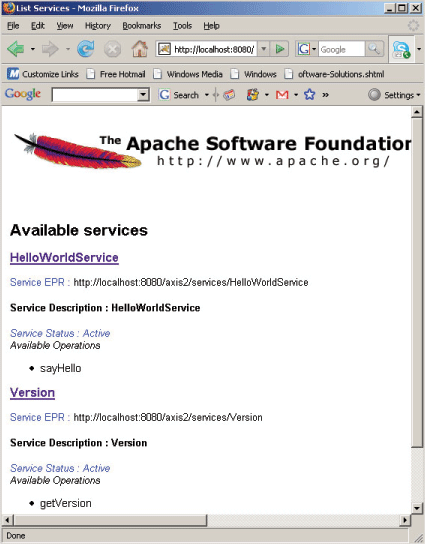Click horizontal scrollbar right arrow
The width and height of the screenshot is (425, 544).
[405, 520]
